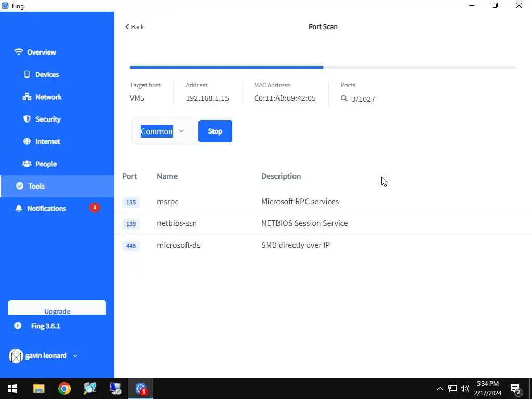This screenshot has height=399, width=532.
Task: Open the Overview section in sidebar
Action: (42, 52)
